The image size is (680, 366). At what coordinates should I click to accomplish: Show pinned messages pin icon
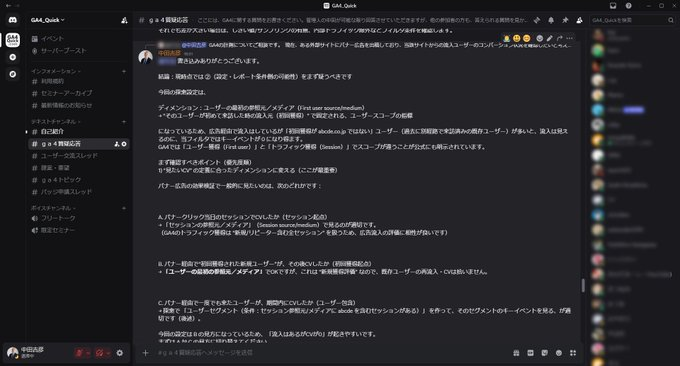(565, 20)
